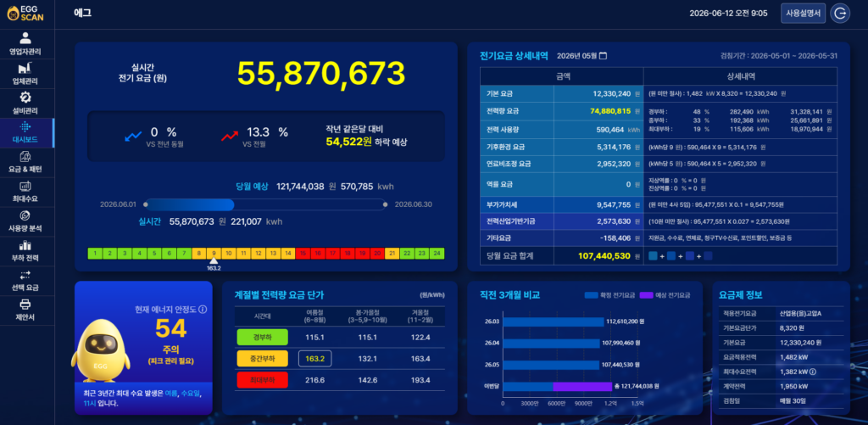Click the 산업용(을)고압A tariff value

[x=800, y=314]
